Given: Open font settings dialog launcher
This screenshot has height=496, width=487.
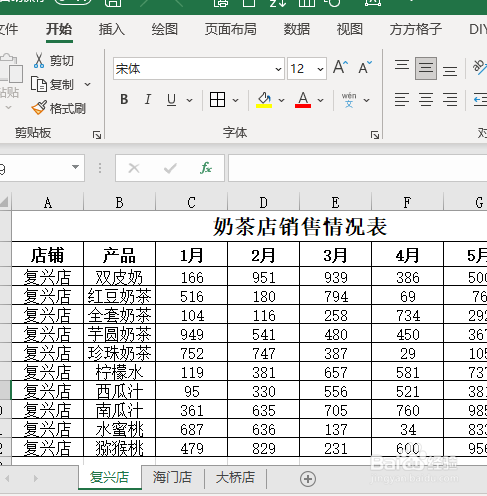Looking at the screenshot, I should pos(375,135).
